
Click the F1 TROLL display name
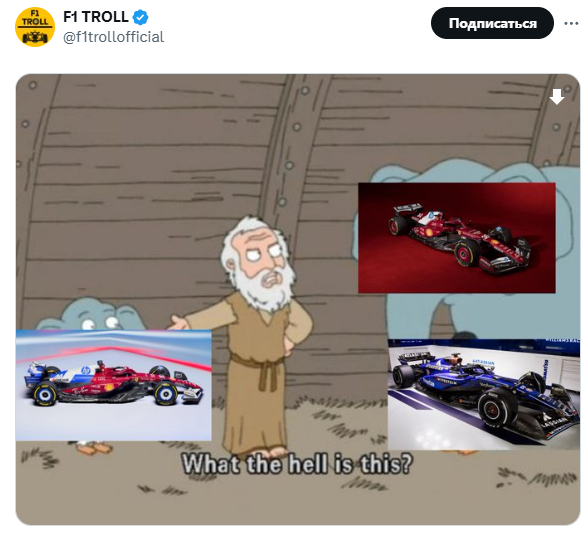click(x=96, y=17)
